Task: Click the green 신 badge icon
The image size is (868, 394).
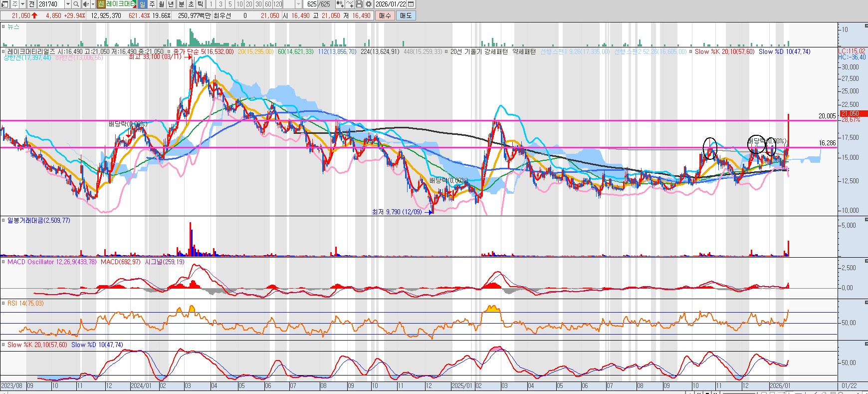Action: (x=101, y=4)
